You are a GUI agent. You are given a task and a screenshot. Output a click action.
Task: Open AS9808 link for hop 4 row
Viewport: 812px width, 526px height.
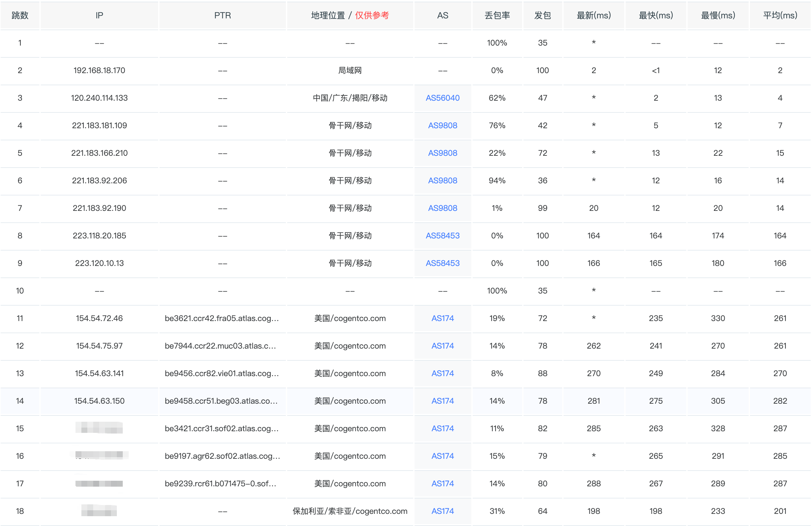pyautogui.click(x=442, y=126)
